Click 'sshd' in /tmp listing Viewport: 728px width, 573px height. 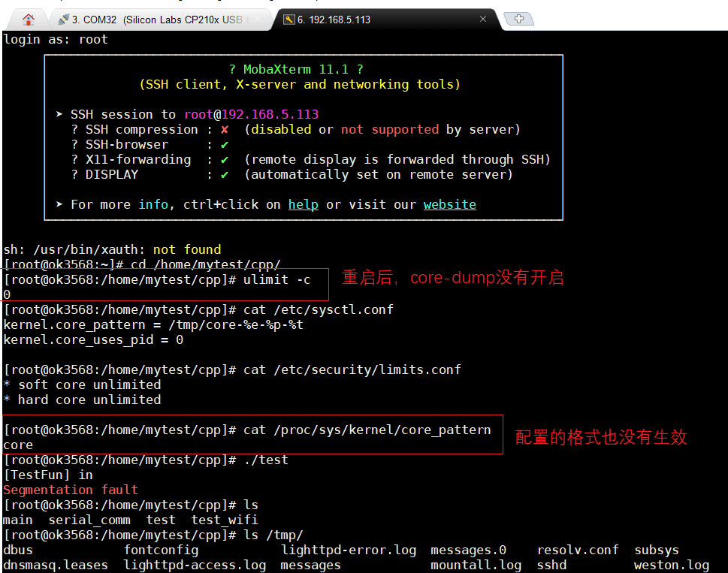tap(551, 565)
